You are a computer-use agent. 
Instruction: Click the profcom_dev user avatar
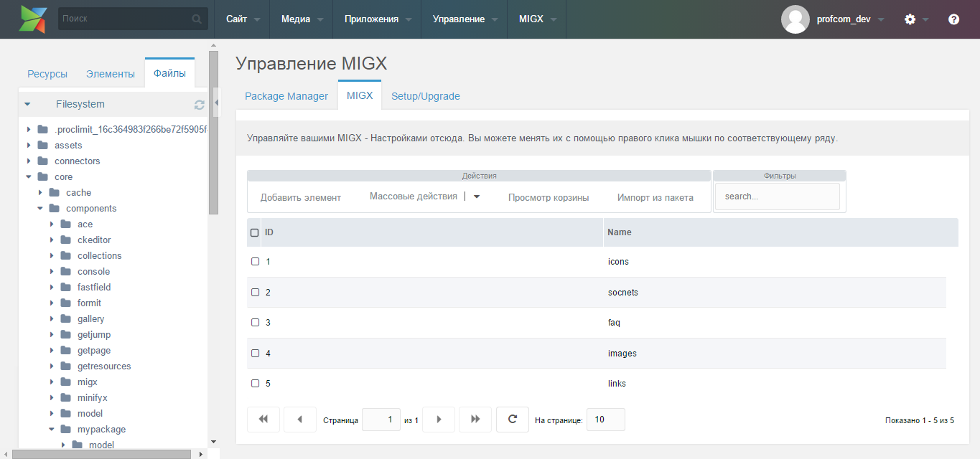click(x=795, y=19)
